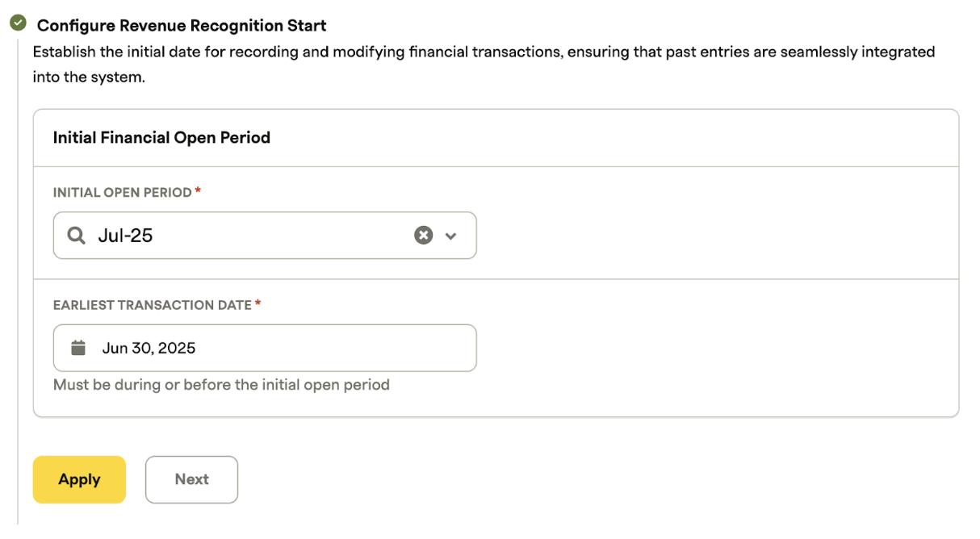Viewport: 980px width, 539px height.
Task: Apply the revenue recognition settings
Action: tap(79, 479)
